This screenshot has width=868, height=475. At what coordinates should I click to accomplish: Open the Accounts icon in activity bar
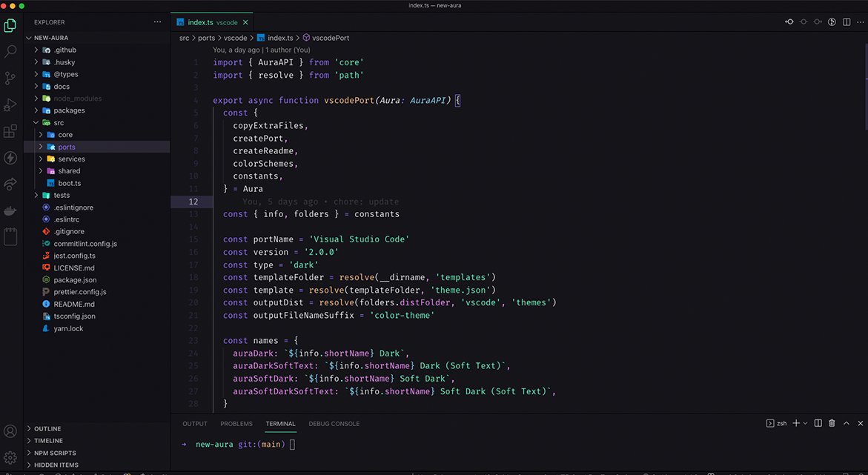pos(10,431)
